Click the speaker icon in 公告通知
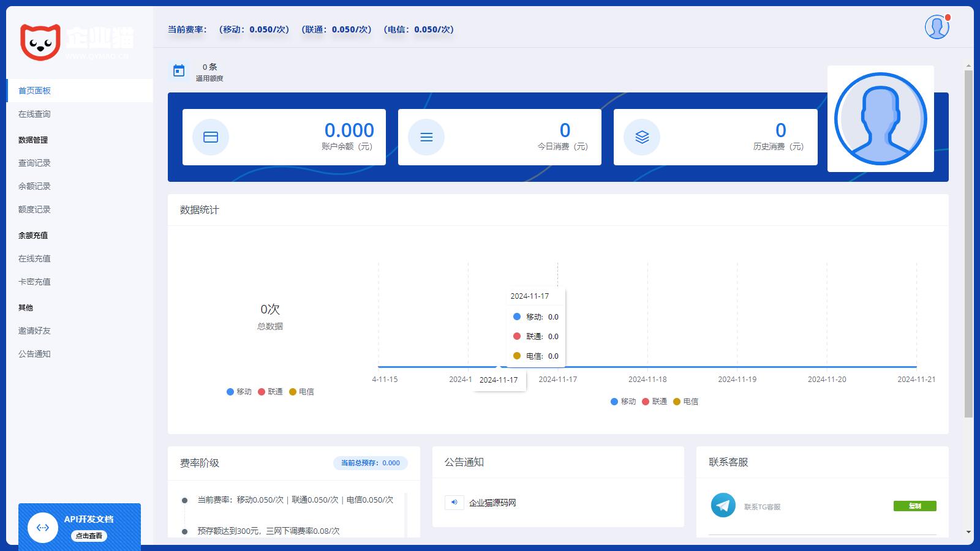Screen dimensions: 980x551 pos(454,503)
